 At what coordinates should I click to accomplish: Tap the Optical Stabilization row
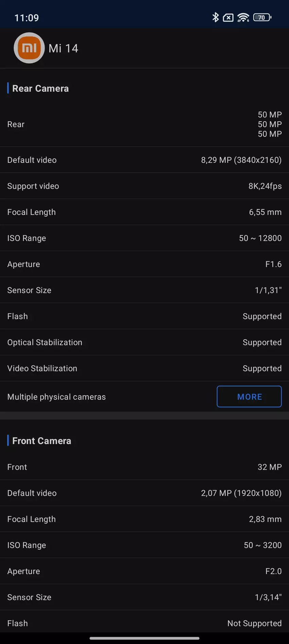point(144,342)
